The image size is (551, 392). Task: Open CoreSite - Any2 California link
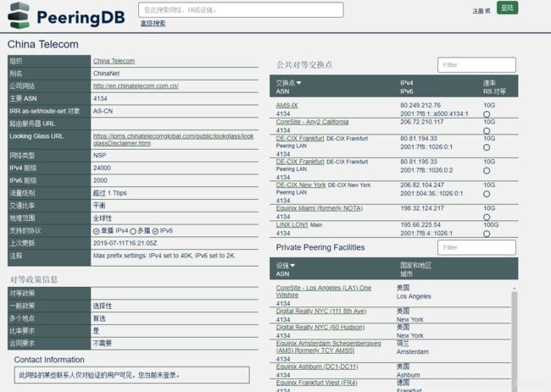coord(312,122)
